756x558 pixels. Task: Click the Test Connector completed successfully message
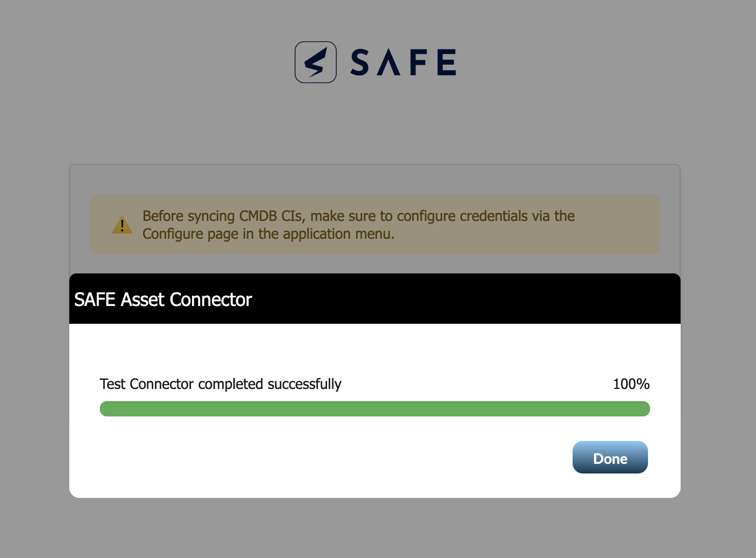pos(221,384)
